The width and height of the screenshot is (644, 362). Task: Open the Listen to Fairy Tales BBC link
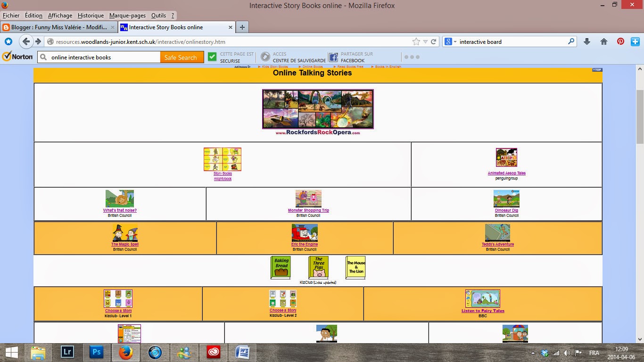(483, 311)
